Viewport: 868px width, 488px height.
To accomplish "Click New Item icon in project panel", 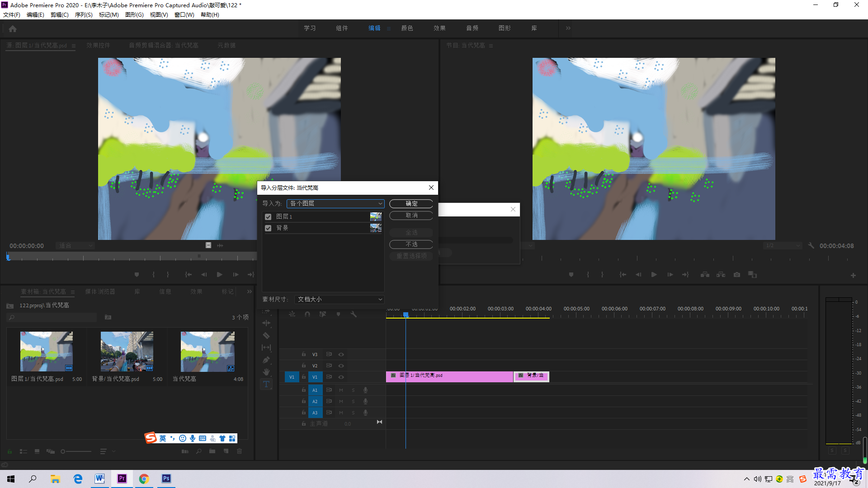I will pyautogui.click(x=226, y=451).
